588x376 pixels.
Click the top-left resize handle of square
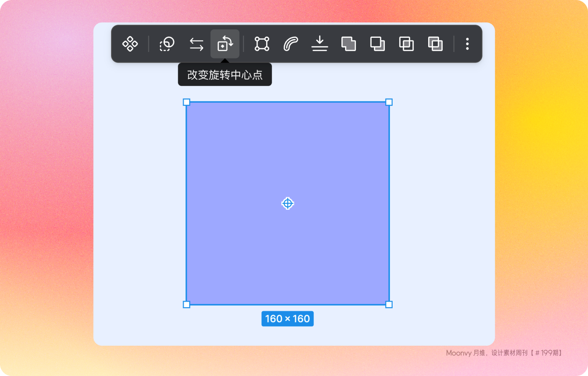pos(186,102)
